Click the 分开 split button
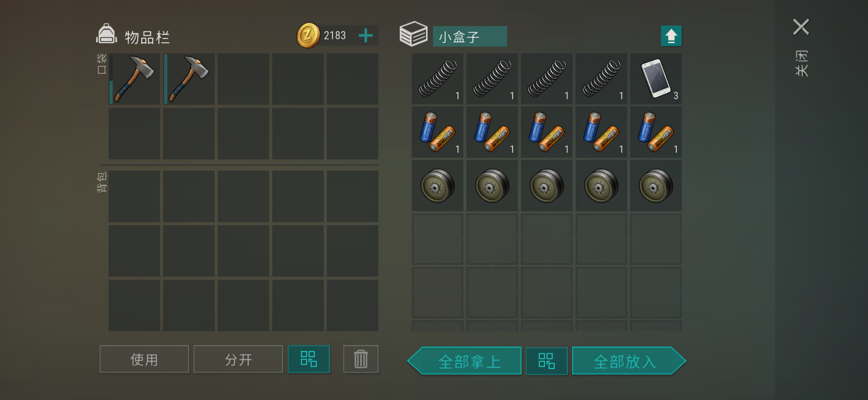The image size is (868, 400). click(238, 359)
